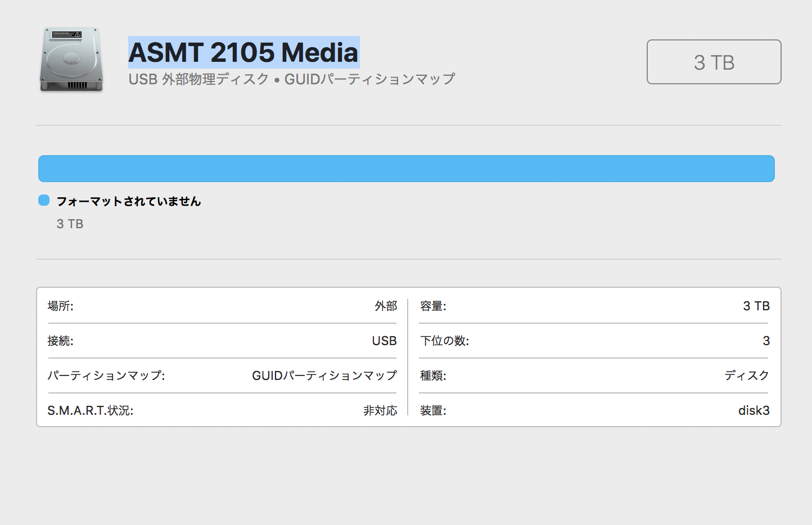The height and width of the screenshot is (525, 812).
Task: Click the S.M.A.R.T.状況 row label
Action: point(91,410)
